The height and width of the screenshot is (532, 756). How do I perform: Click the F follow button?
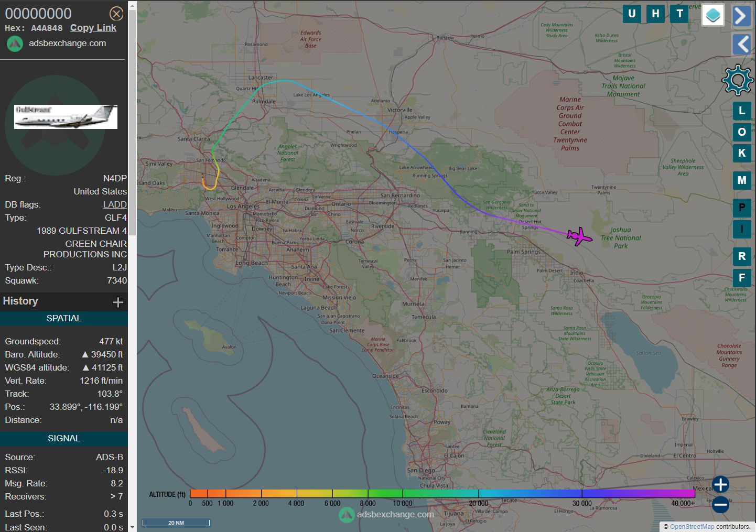[x=742, y=278]
